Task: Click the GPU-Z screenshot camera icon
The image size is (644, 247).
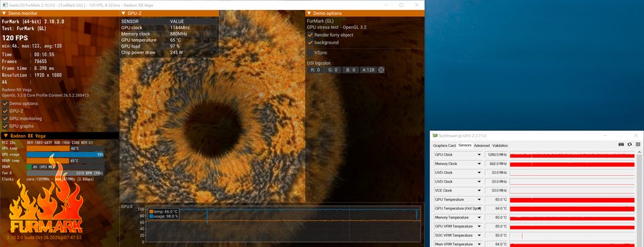Action: pyautogui.click(x=621, y=144)
